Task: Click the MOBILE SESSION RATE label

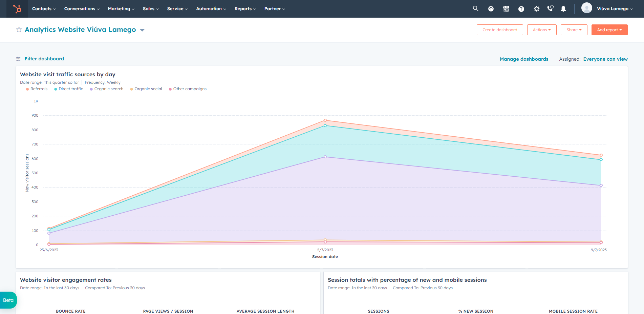Action: tap(573, 311)
